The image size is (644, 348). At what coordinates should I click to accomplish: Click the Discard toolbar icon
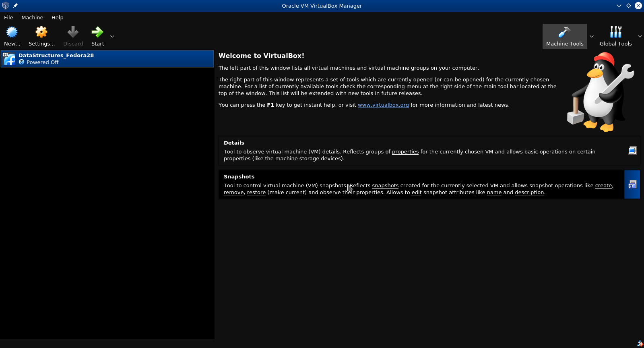coord(73,32)
